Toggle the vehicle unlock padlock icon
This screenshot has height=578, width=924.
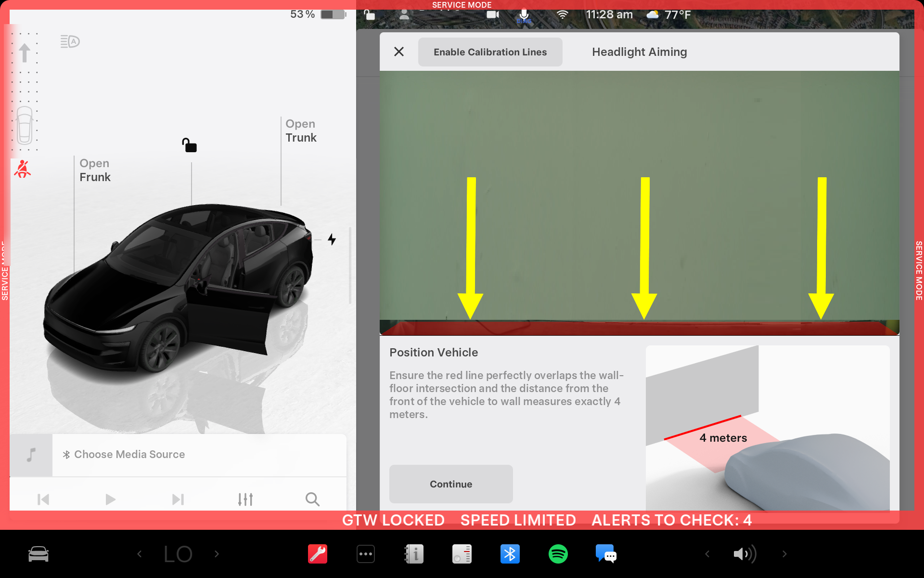click(189, 145)
